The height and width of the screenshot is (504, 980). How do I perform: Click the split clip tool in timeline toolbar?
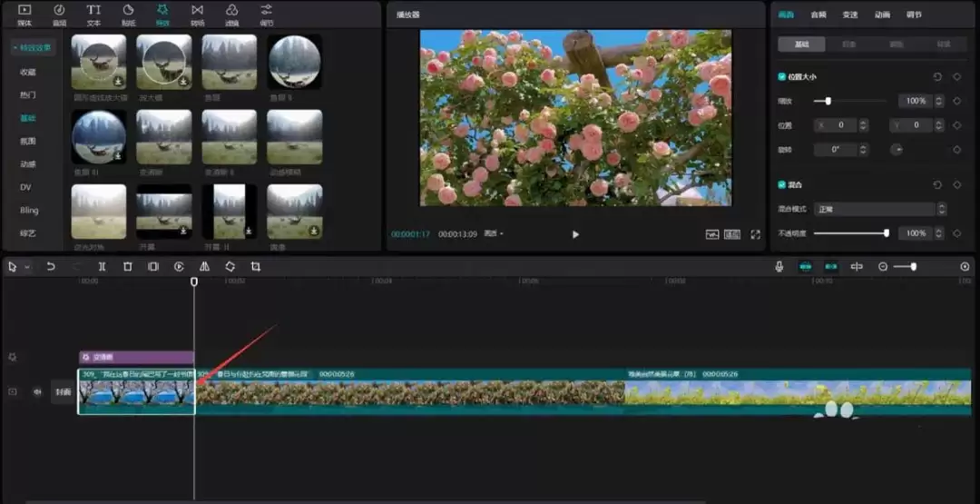(102, 267)
